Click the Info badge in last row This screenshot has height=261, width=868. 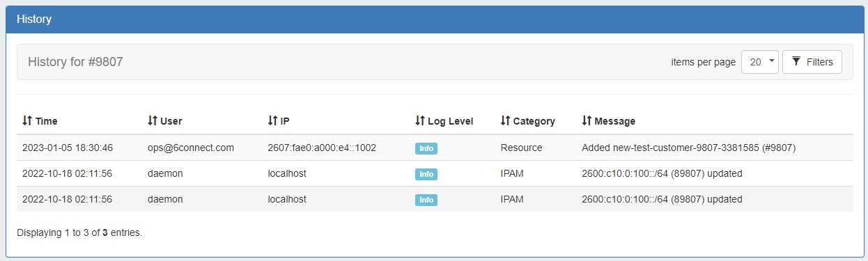(x=426, y=200)
